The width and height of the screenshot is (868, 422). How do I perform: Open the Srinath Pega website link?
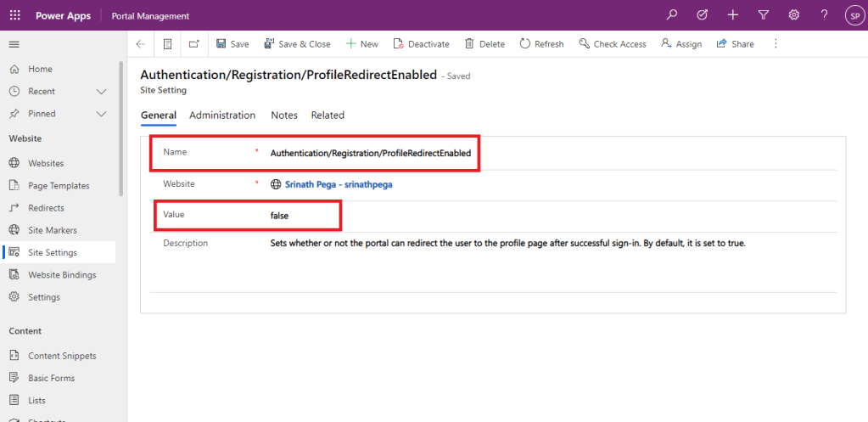[339, 183]
